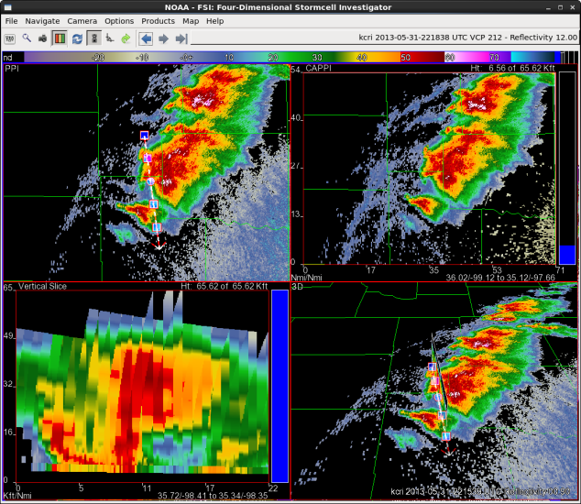Viewport: 581px width, 504px height.
Task: Go to previous frame with blue left arrow
Action: (146, 39)
